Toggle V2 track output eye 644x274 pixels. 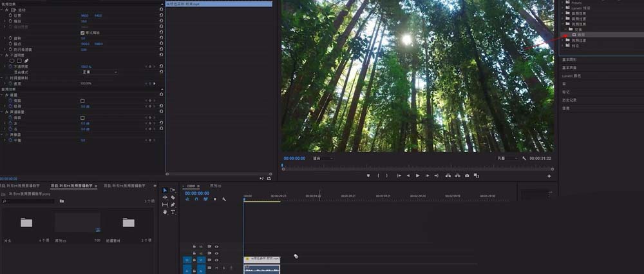tap(216, 253)
